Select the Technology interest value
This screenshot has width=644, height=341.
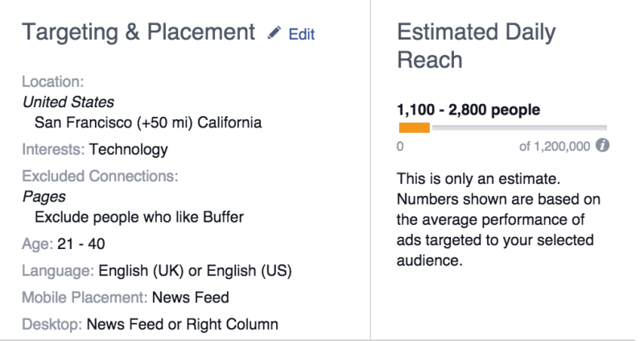[129, 150]
